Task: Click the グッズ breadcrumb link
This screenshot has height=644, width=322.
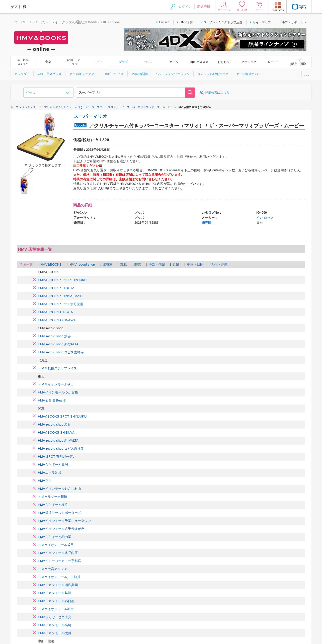Action: 26,107
